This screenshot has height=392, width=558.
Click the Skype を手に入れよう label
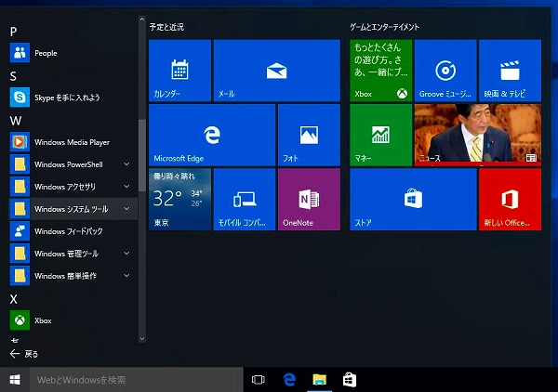(x=67, y=98)
